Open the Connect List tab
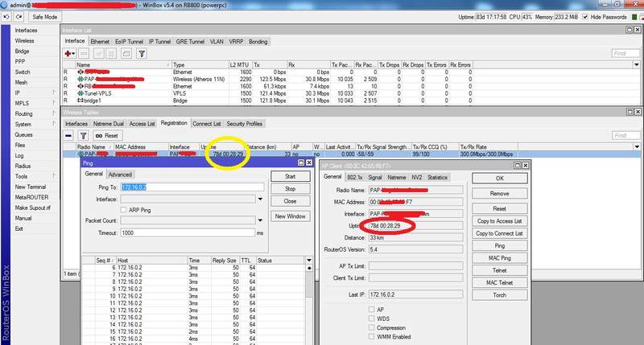Viewport: 644px width, 345px height. [207, 124]
